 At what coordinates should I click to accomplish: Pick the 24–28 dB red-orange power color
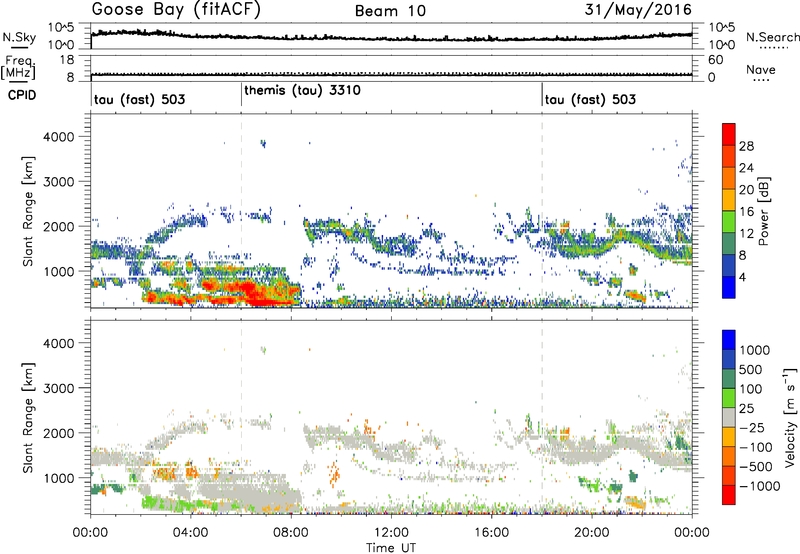pyautogui.click(x=729, y=156)
